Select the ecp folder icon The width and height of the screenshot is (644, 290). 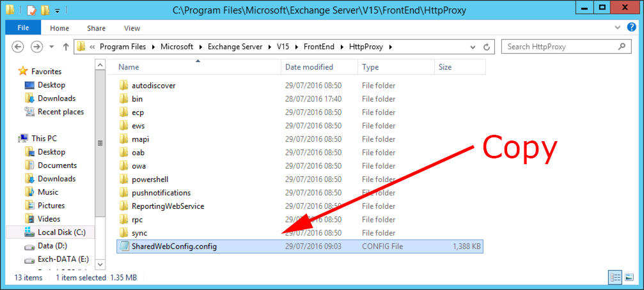pos(123,112)
